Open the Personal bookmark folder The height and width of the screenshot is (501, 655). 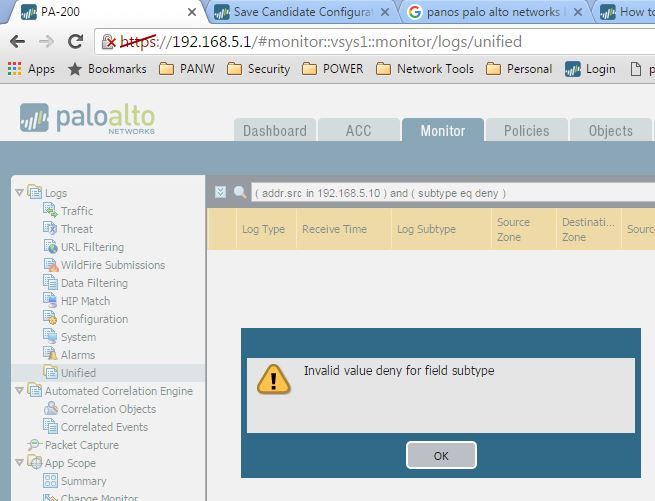519,69
